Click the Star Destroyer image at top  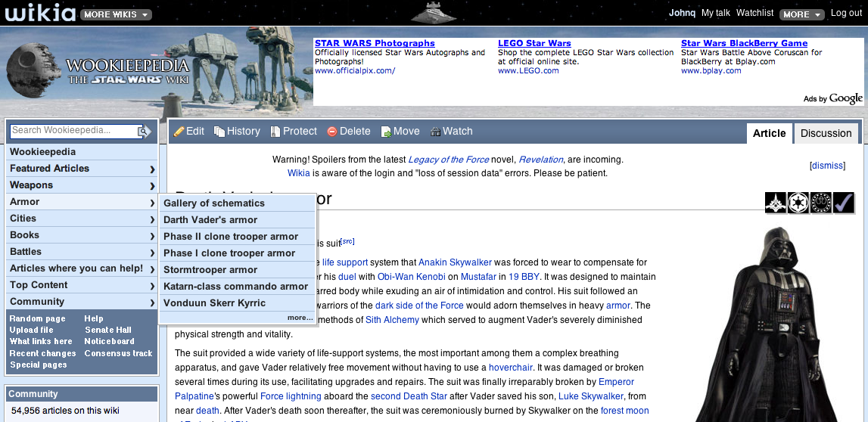(x=433, y=12)
